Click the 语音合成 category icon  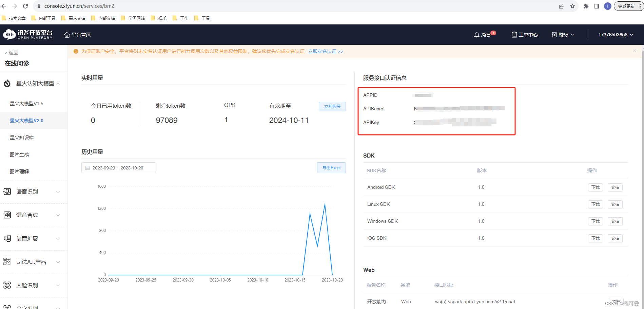(x=7, y=215)
